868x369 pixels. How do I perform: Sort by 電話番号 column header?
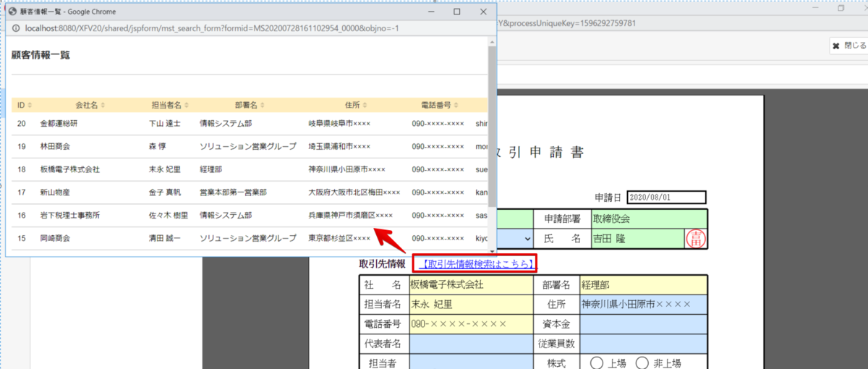(x=440, y=106)
